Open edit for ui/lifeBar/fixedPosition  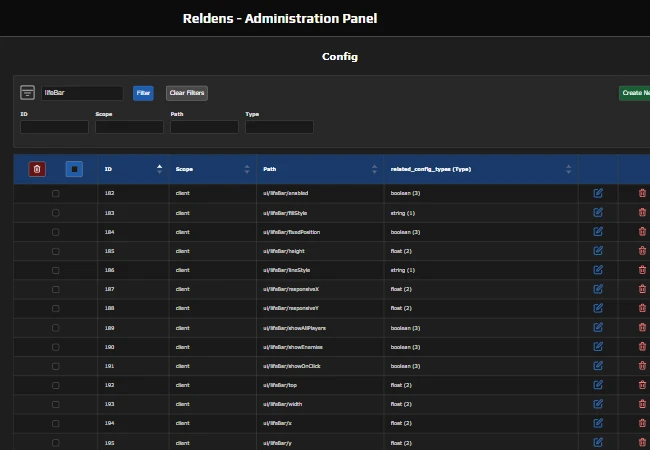598,232
